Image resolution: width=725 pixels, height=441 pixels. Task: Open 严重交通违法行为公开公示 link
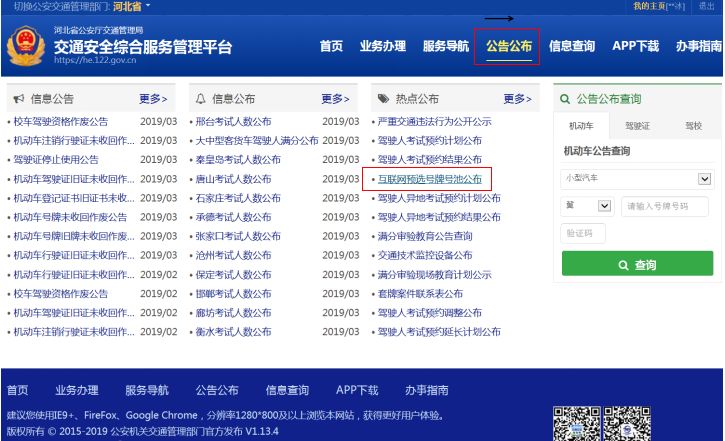click(x=434, y=122)
